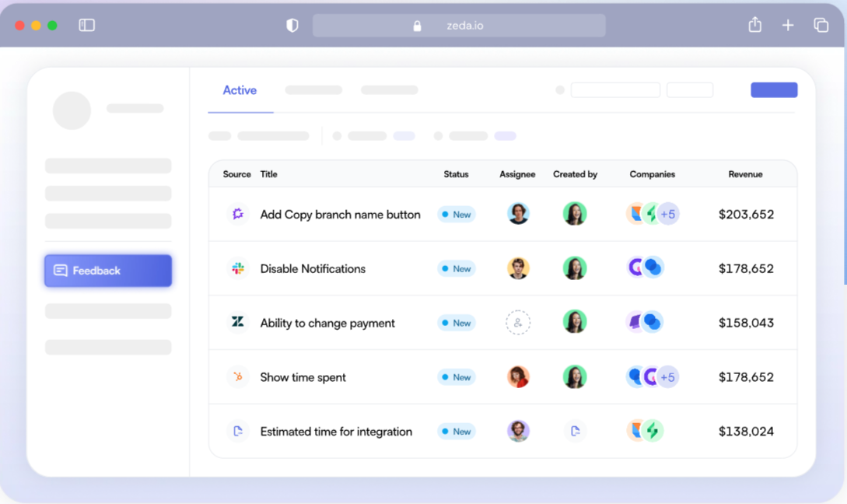Click revenue $138,024
Viewport: 847px width, 504px height.
click(x=746, y=432)
